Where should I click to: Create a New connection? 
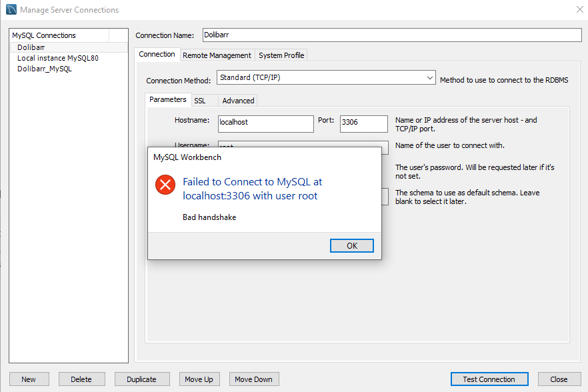coord(29,379)
